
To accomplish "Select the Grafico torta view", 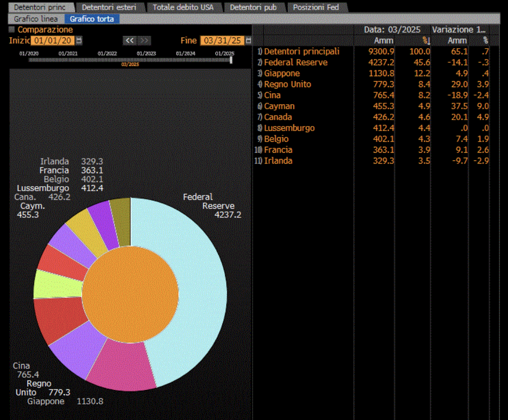I will click(92, 19).
